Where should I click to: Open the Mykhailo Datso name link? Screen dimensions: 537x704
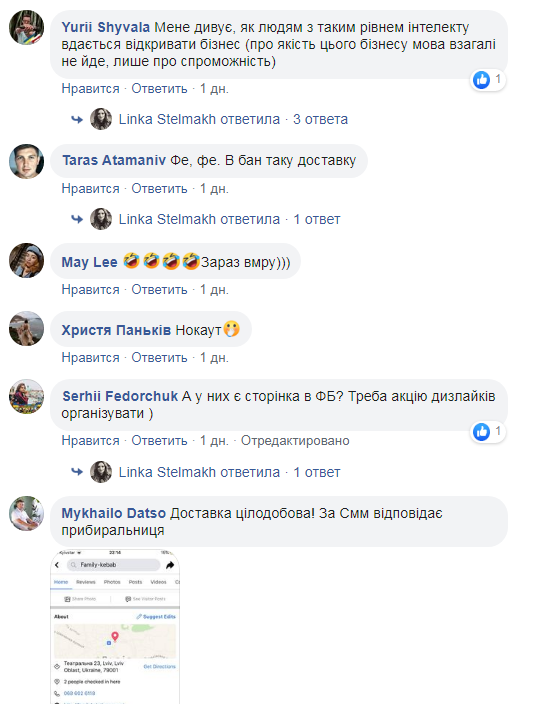114,513
